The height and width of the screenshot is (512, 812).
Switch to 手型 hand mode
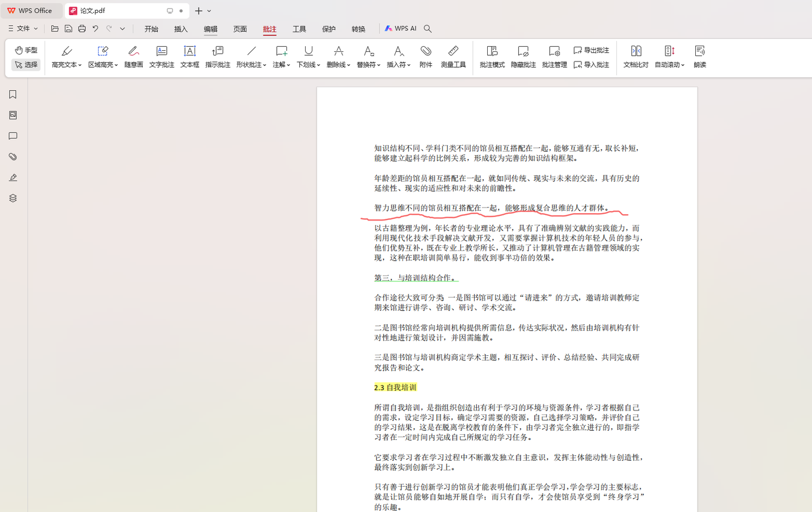[26, 50]
